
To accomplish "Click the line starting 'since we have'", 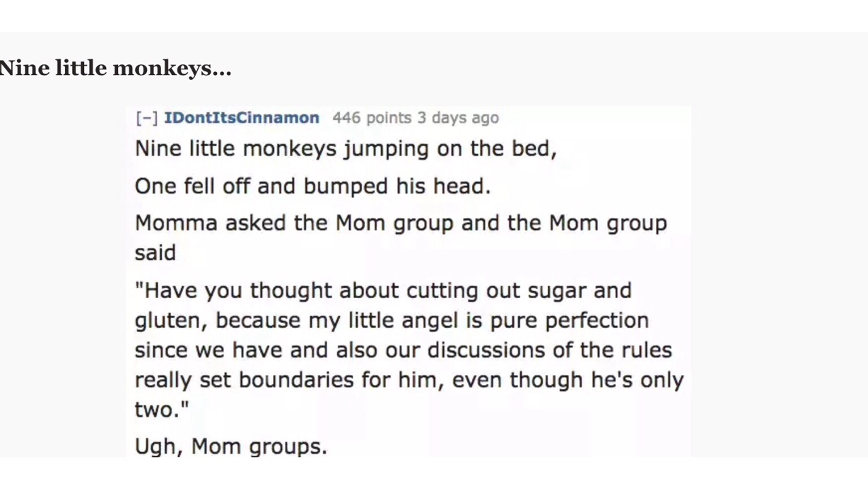I will click(x=403, y=350).
